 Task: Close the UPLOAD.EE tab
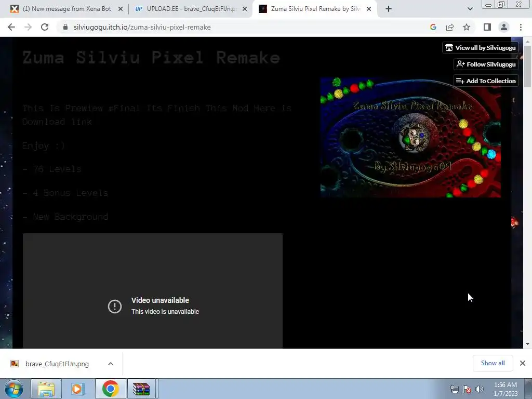pyautogui.click(x=245, y=9)
